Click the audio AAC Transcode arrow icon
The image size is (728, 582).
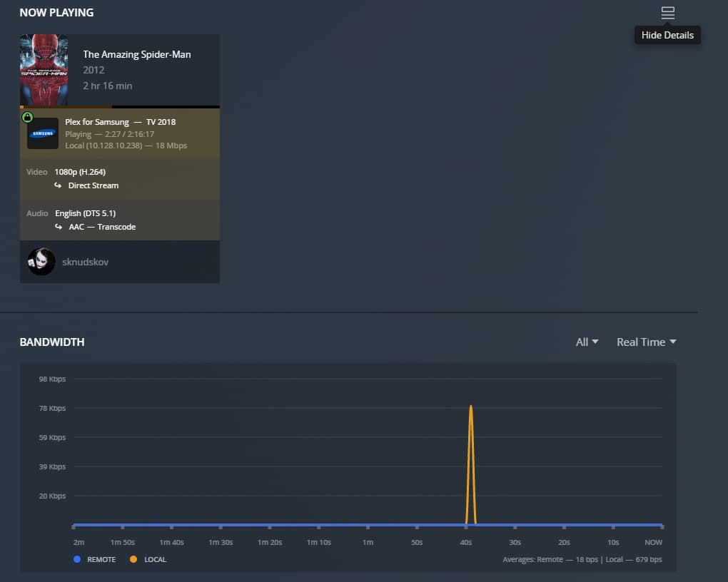tap(59, 227)
